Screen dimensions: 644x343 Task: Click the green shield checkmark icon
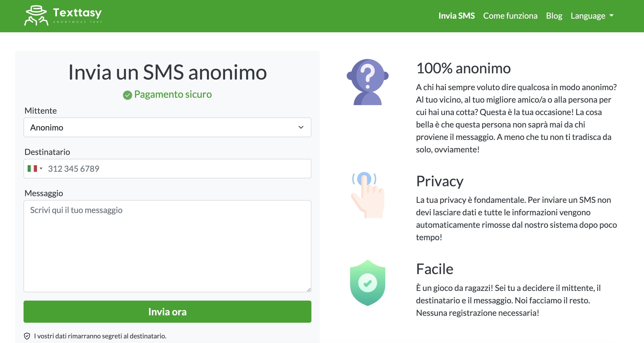[367, 283]
